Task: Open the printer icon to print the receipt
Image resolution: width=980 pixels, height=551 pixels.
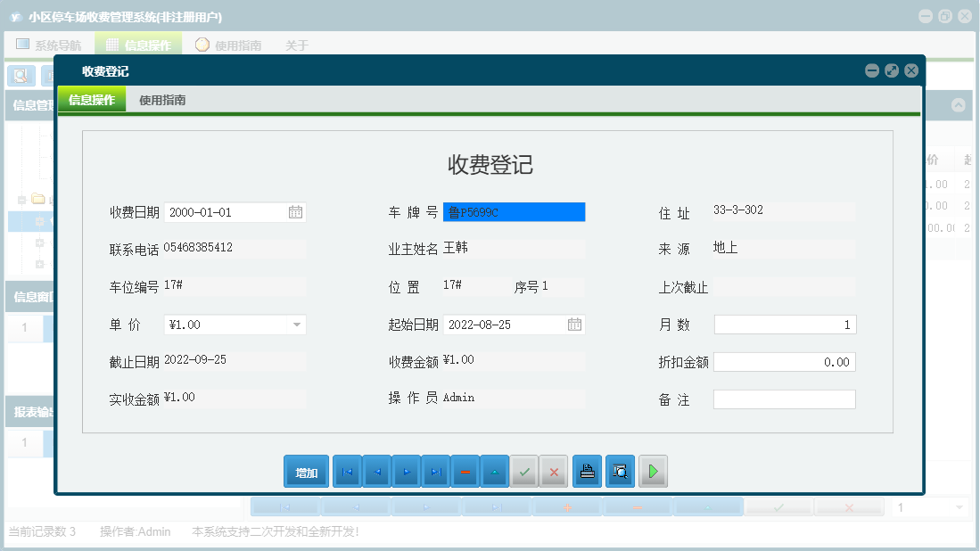Action: (x=587, y=472)
